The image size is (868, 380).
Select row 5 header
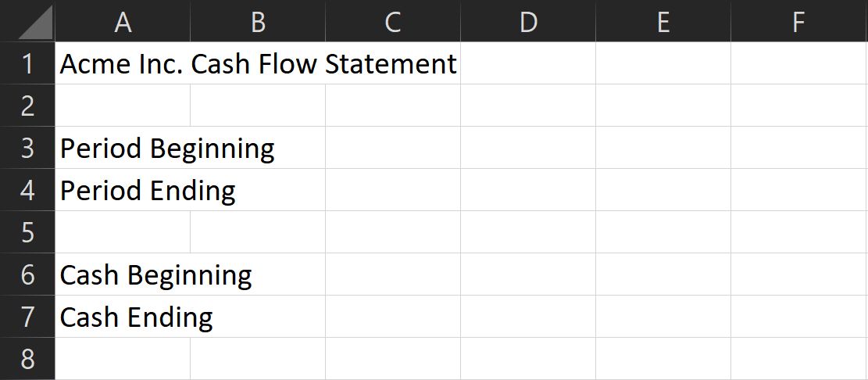(x=27, y=232)
